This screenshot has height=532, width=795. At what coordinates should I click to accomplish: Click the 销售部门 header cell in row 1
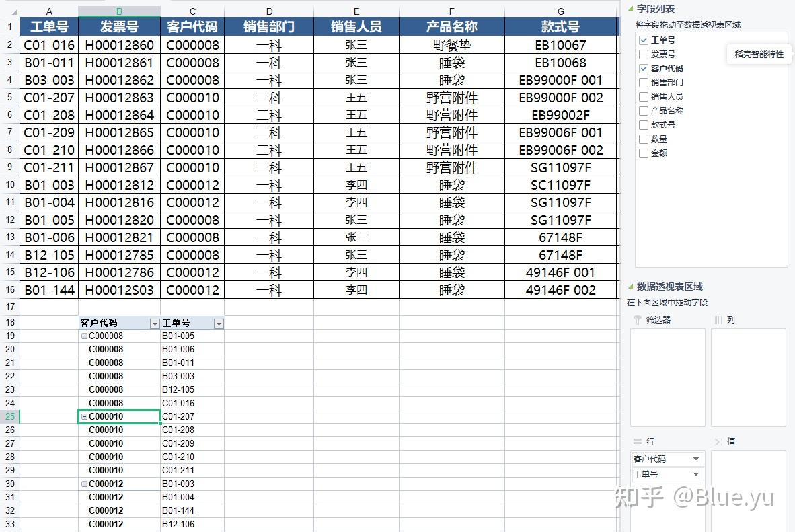click(269, 26)
